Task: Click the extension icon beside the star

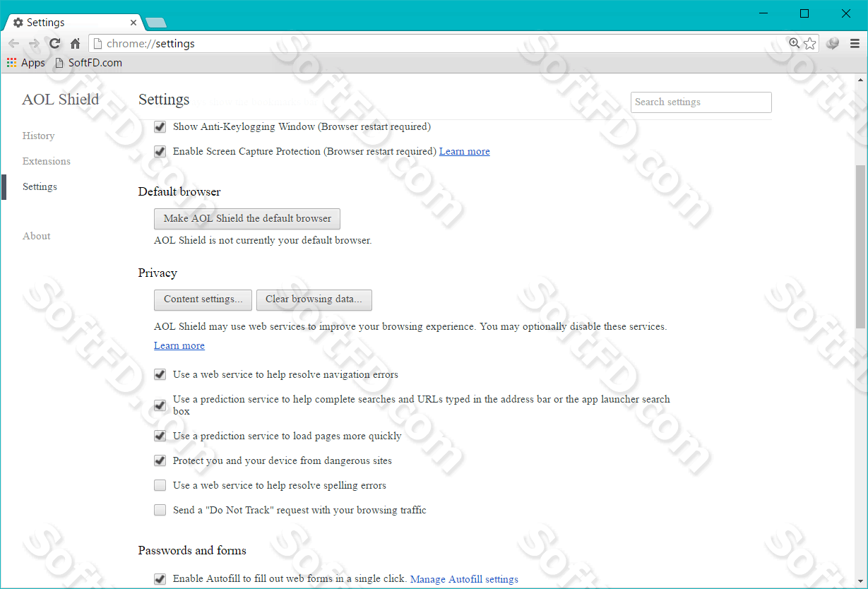Action: tap(833, 44)
